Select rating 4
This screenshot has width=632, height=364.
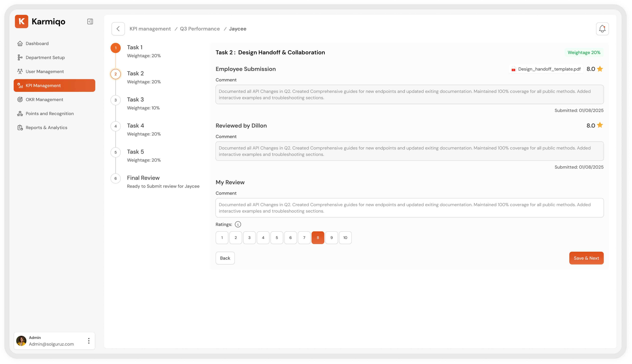point(263,238)
